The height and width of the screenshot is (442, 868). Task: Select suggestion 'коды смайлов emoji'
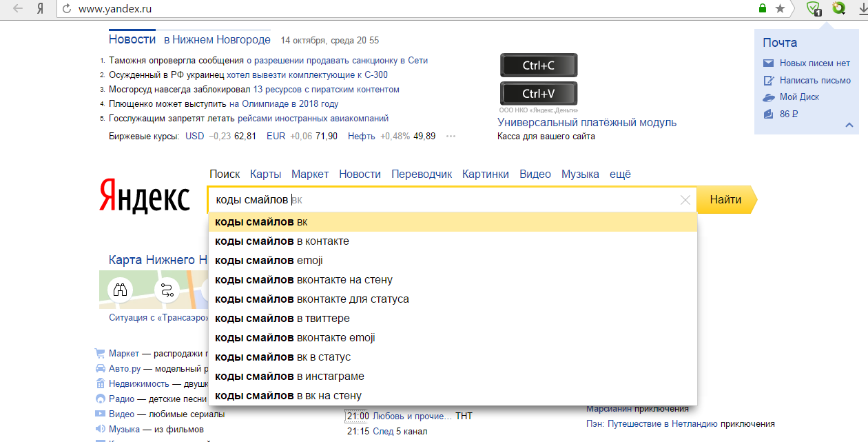(453, 261)
